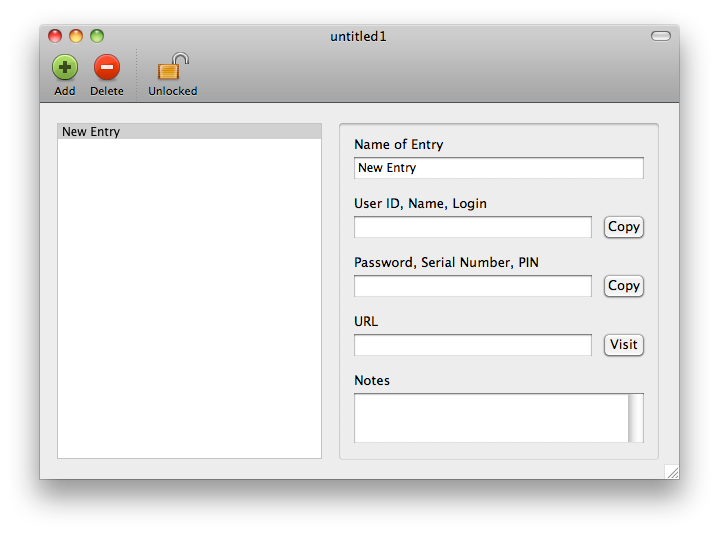The image size is (719, 534).
Task: Click the window resize grip
Action: (672, 472)
